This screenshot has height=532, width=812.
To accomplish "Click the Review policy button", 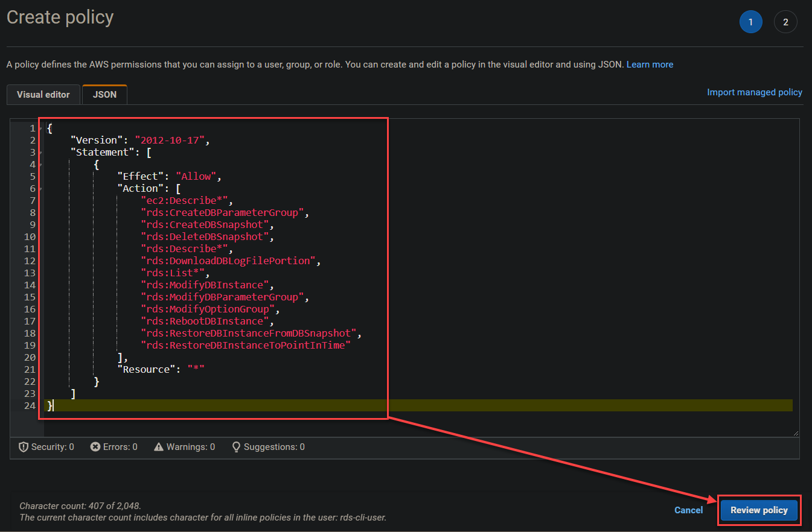I will (x=759, y=510).
